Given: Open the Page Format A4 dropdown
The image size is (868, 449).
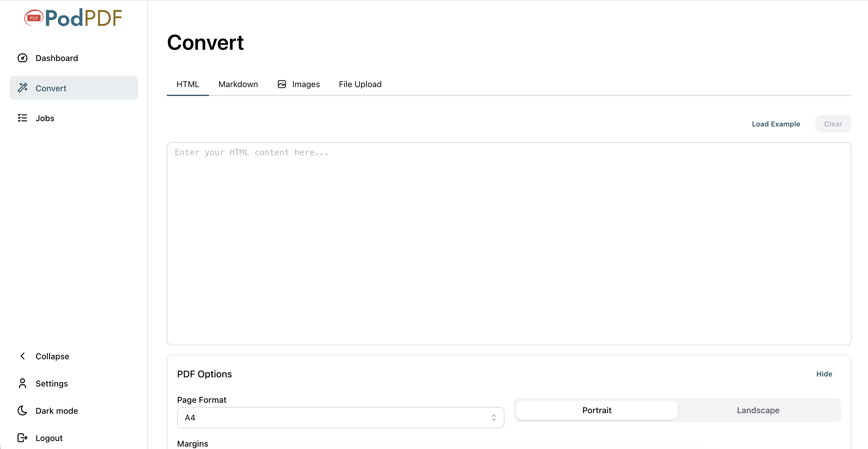Looking at the screenshot, I should point(340,417).
